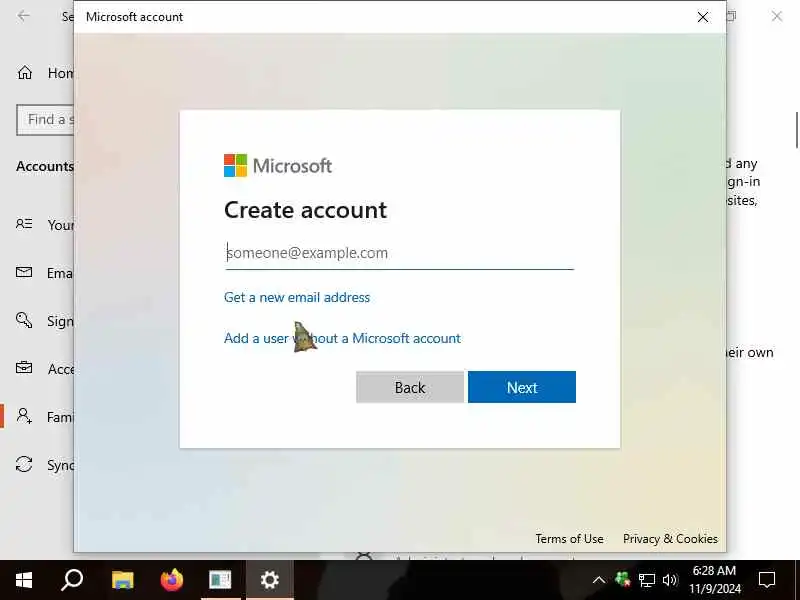
Task: Click the green tray icon with red mark
Action: click(x=622, y=580)
